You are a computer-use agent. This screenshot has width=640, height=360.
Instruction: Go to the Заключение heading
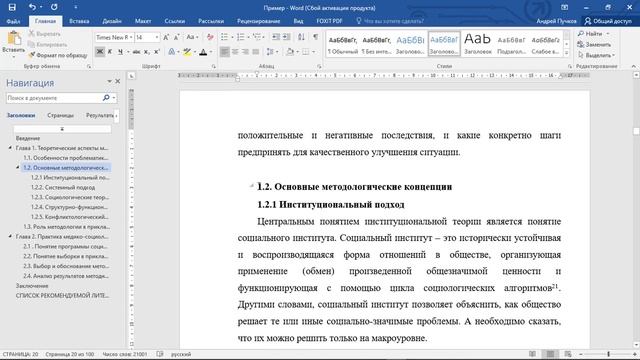pyautogui.click(x=32, y=286)
